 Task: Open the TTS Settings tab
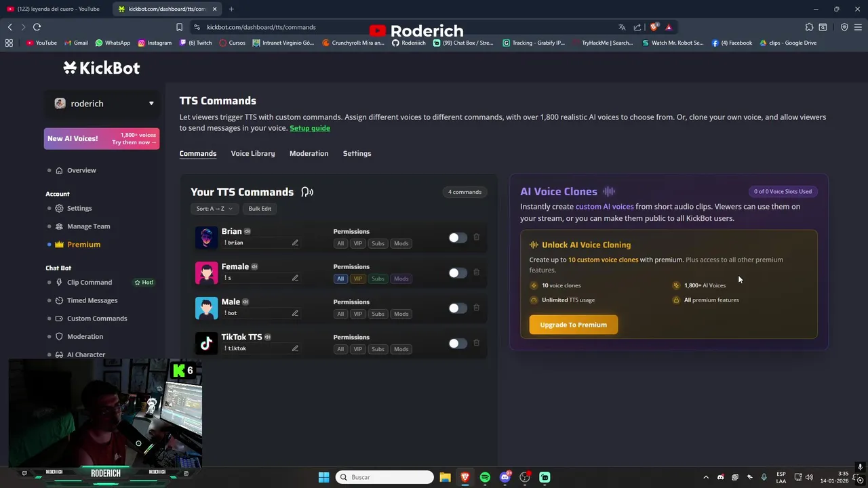(357, 153)
